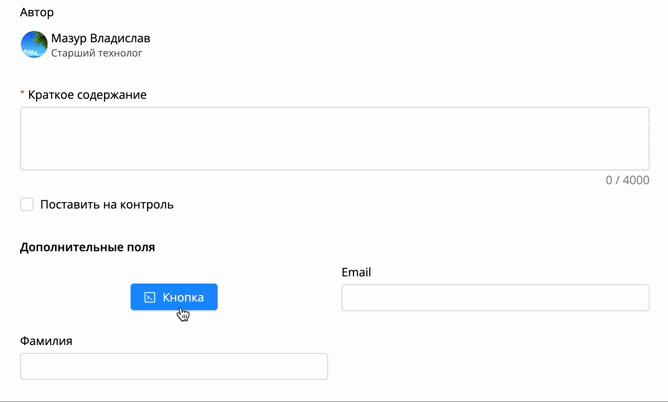Click the bottom-right corner of summary textarea
The width and height of the screenshot is (668, 402).
pos(647,167)
